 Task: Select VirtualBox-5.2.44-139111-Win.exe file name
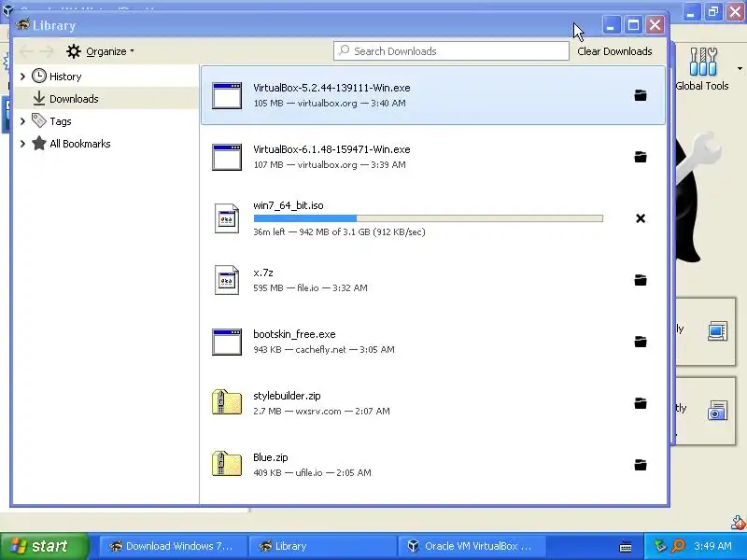331,88
